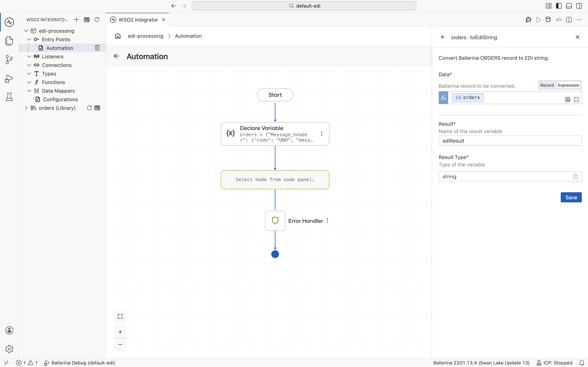The width and height of the screenshot is (588, 367).
Task: Toggle primary side bar visibility
Action: pos(559,6)
